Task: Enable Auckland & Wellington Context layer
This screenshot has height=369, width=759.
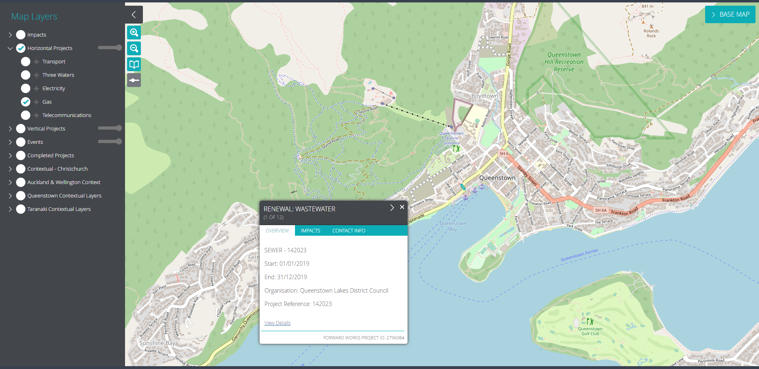Action: (20, 183)
